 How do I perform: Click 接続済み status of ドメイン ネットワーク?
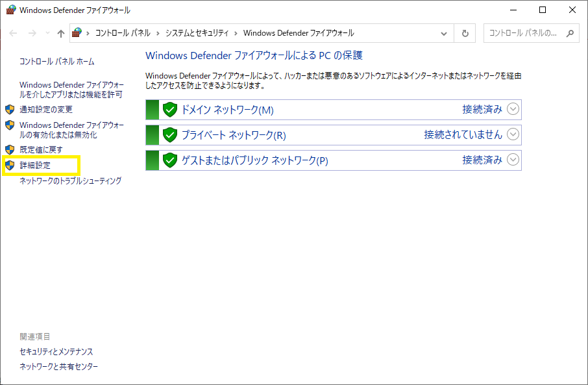482,110
